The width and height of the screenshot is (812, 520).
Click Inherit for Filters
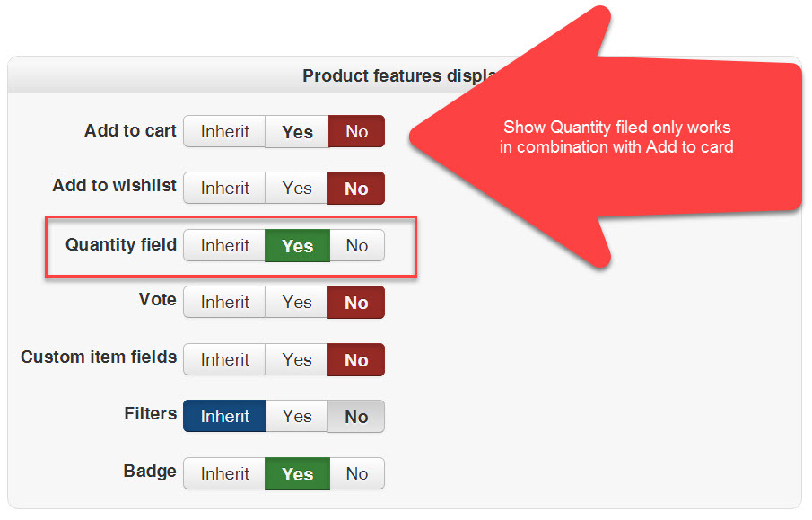(224, 416)
